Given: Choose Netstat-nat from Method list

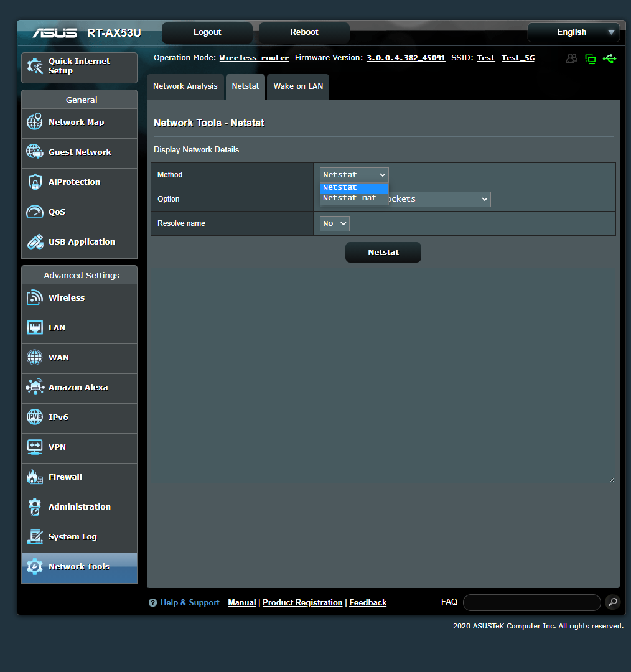Looking at the screenshot, I should click(354, 198).
